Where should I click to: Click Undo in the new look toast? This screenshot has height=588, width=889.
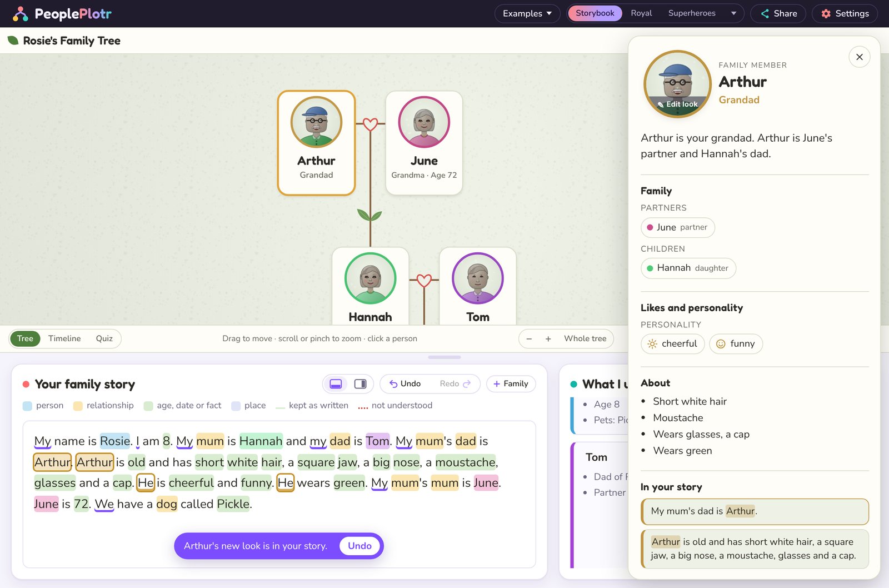tap(359, 546)
